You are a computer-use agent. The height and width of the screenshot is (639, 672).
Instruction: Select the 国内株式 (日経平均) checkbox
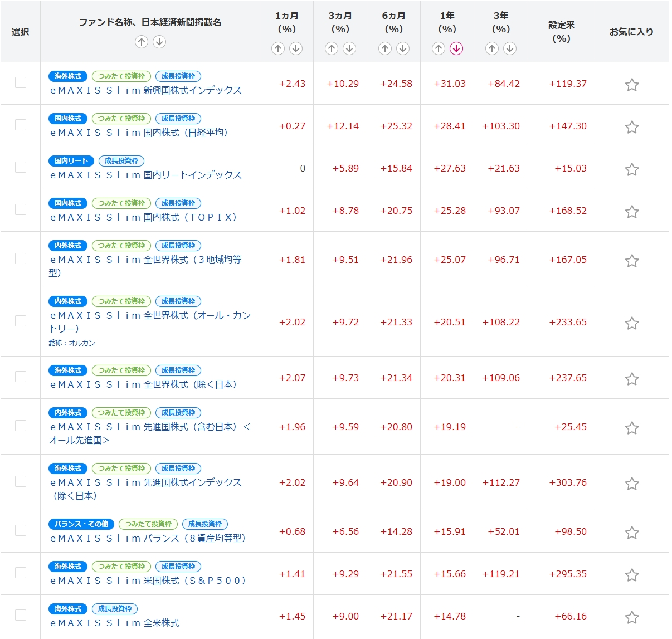pos(21,125)
